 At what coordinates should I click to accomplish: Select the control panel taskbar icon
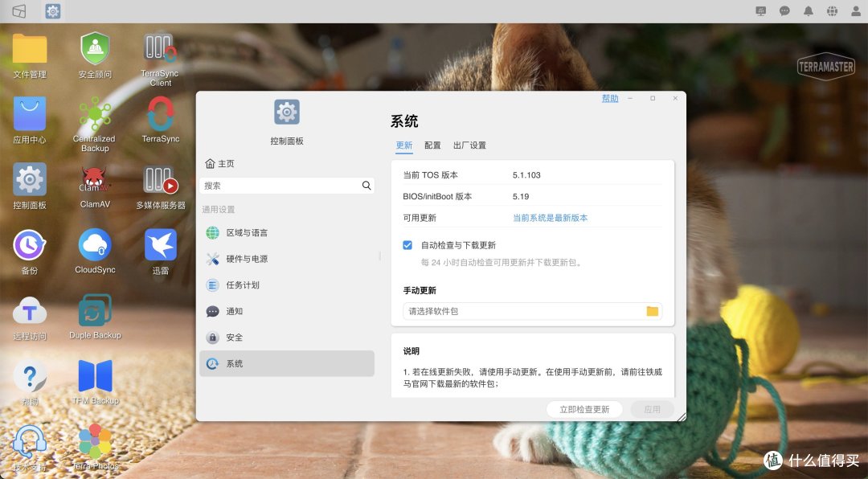(x=53, y=11)
